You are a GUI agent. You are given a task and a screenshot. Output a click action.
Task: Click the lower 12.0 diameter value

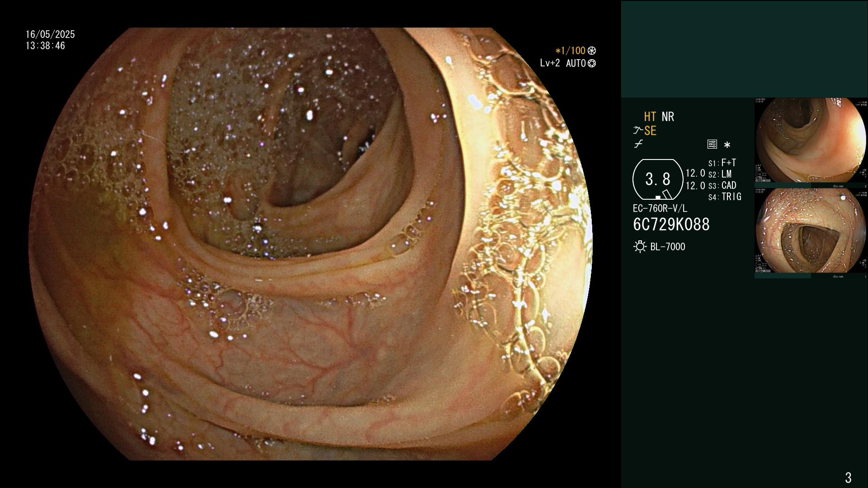[695, 186]
